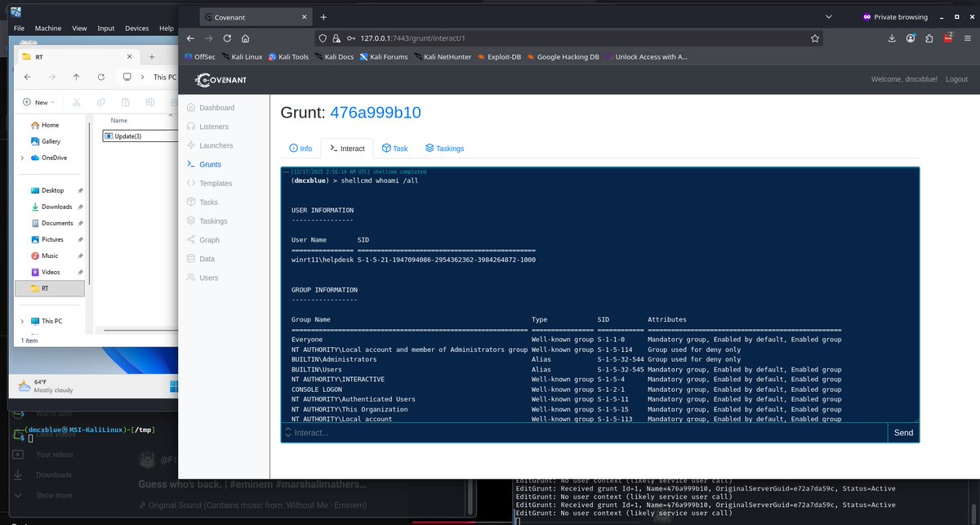
Task: Open Downloads in File Explorer sidebar
Action: pyautogui.click(x=56, y=207)
